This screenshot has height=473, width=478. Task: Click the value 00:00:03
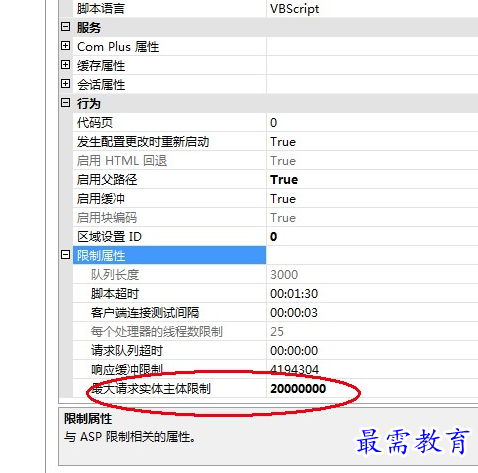[x=372, y=312]
